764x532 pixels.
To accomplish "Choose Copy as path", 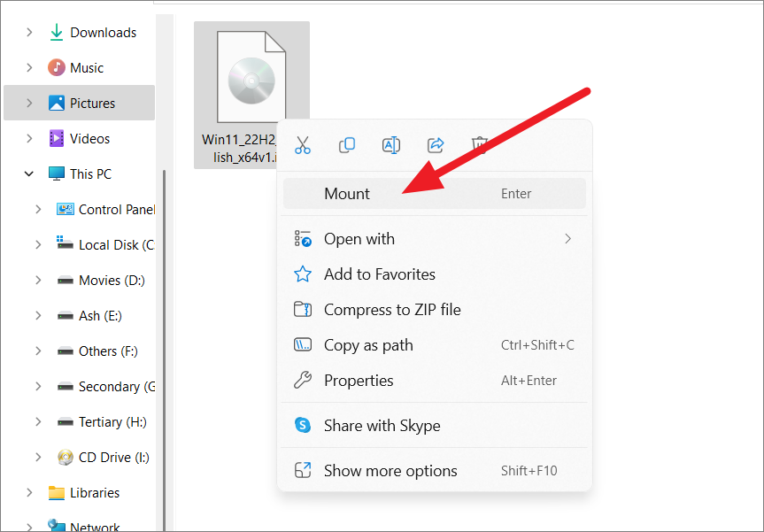I will [x=434, y=345].
